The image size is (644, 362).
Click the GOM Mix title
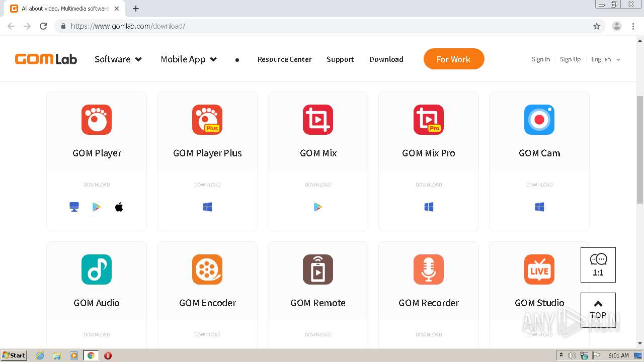[x=318, y=153]
